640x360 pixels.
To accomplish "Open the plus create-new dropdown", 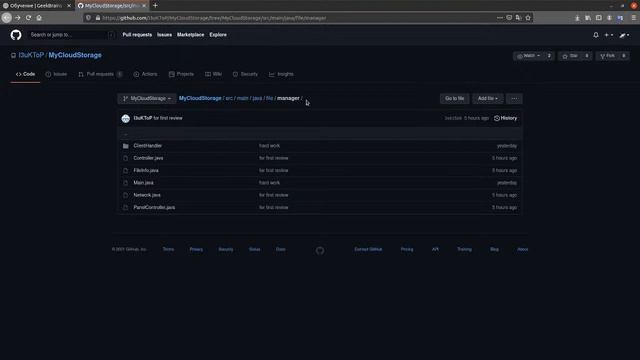I will (x=609, y=35).
